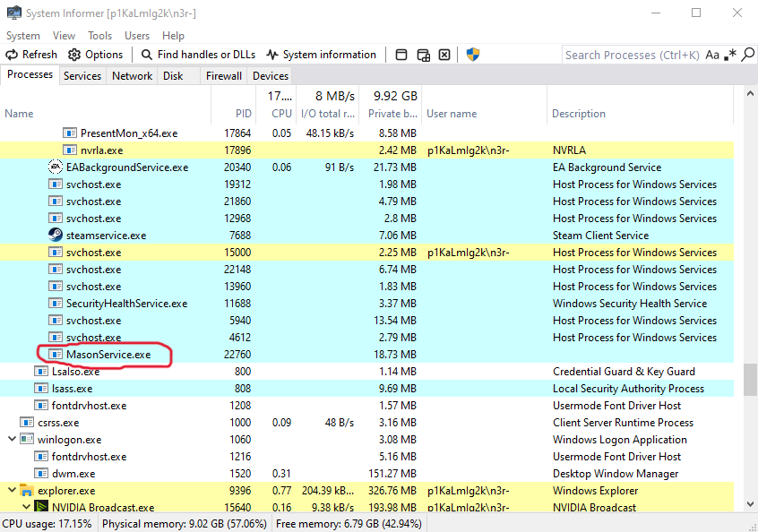Image resolution: width=758 pixels, height=532 pixels.
Task: Select svchost.exe with PID 5940
Action: pyautogui.click(x=367, y=321)
